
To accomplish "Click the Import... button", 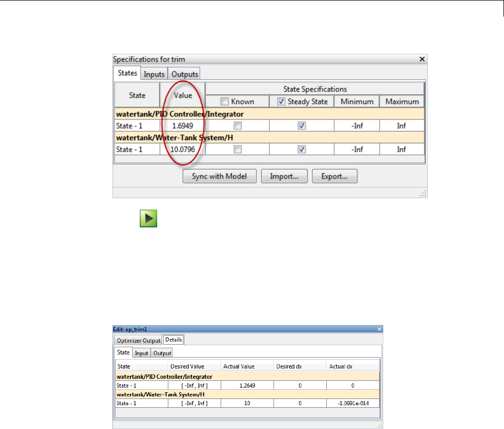I will click(284, 176).
